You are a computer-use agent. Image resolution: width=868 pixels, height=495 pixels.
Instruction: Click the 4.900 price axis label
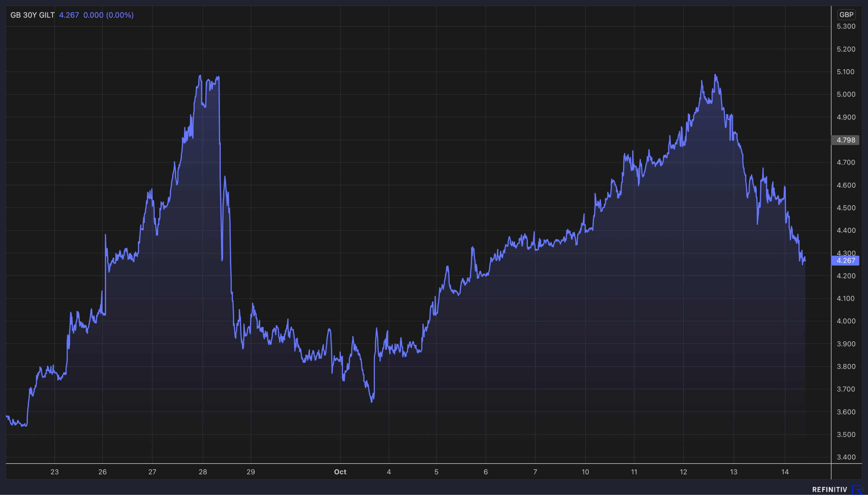click(846, 117)
